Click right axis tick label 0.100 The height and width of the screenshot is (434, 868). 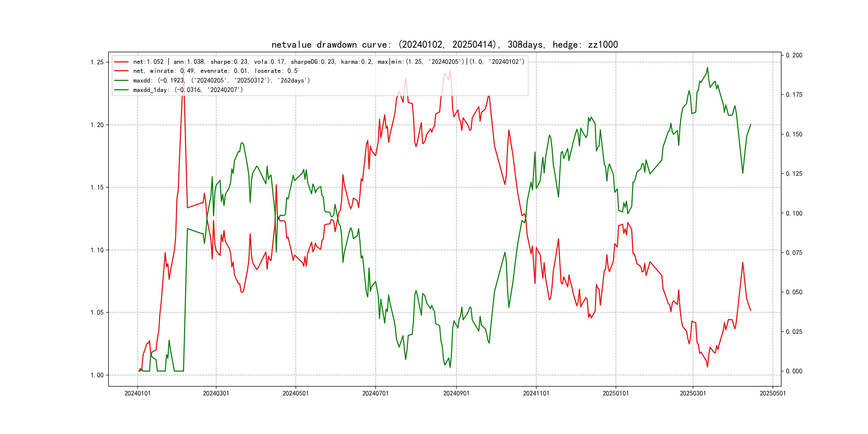(794, 213)
